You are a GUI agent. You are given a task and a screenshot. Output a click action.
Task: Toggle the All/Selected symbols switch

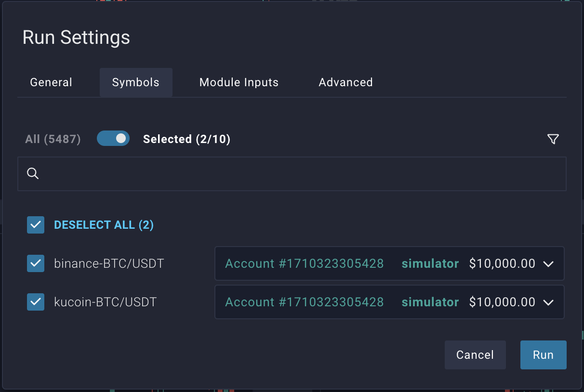coord(113,139)
